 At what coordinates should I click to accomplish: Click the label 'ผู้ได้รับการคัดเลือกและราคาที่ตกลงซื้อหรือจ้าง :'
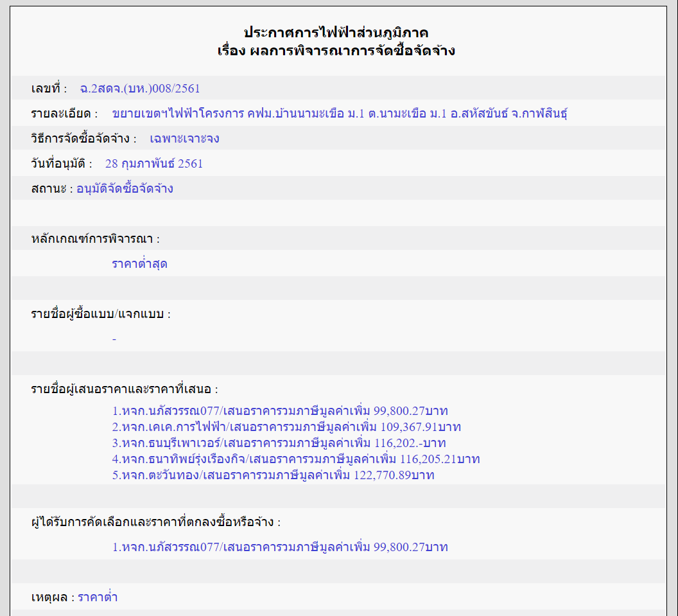click(x=155, y=522)
